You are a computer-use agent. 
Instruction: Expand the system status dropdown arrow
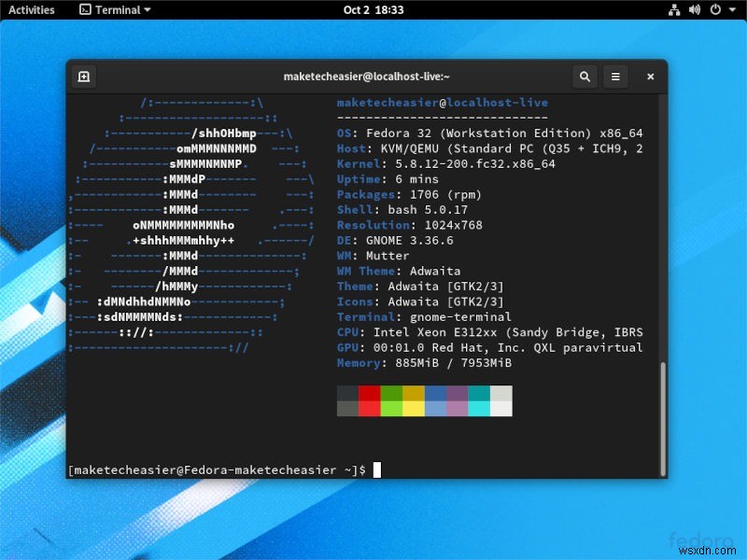point(733,10)
